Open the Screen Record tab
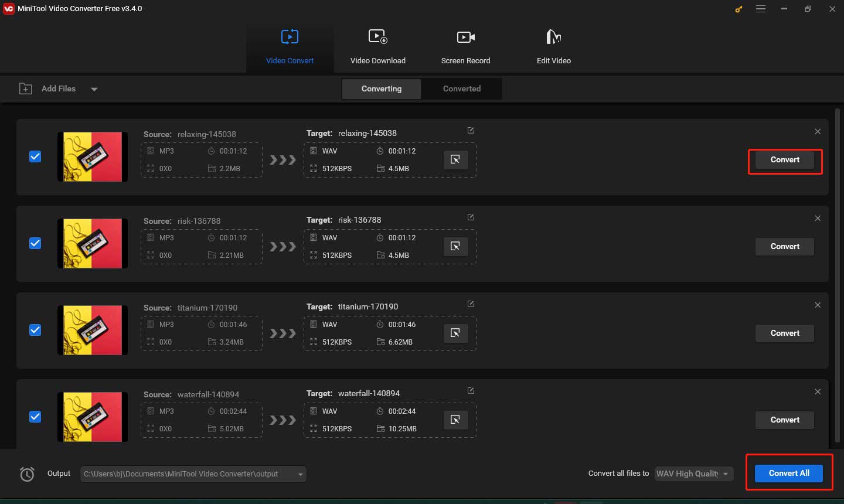Image resolution: width=844 pixels, height=504 pixels. tap(465, 47)
